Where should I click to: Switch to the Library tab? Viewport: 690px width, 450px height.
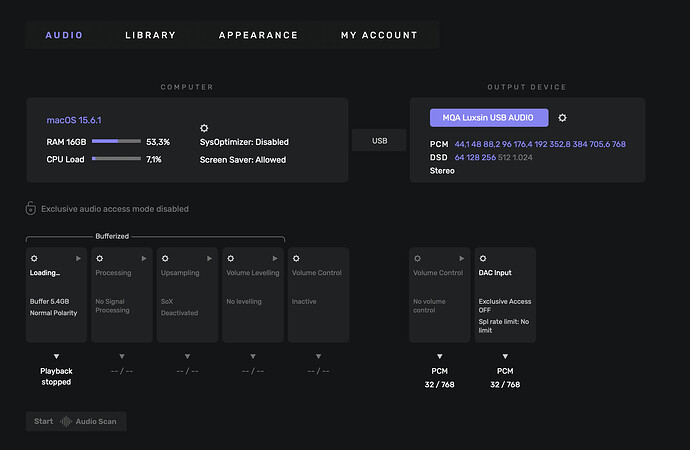coord(150,35)
